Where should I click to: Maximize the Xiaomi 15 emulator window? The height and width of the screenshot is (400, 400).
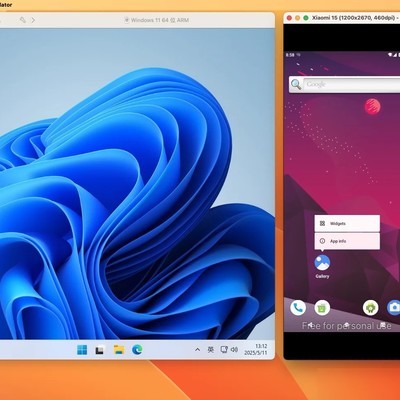(x=306, y=18)
